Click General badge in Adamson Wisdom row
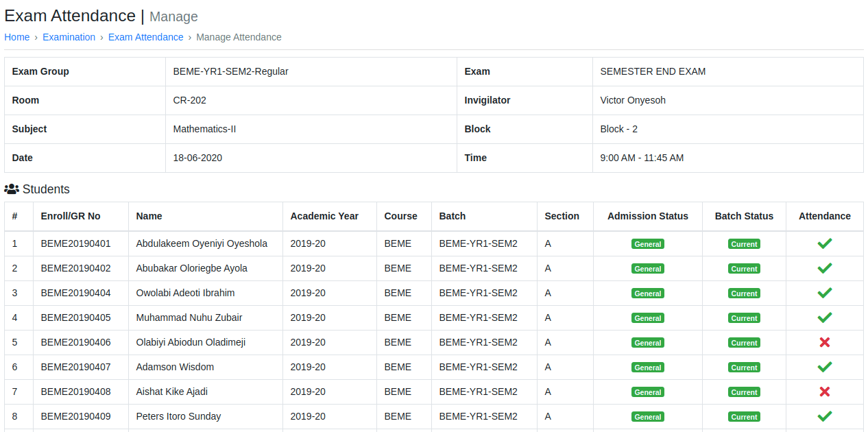The height and width of the screenshot is (432, 868). [647, 368]
